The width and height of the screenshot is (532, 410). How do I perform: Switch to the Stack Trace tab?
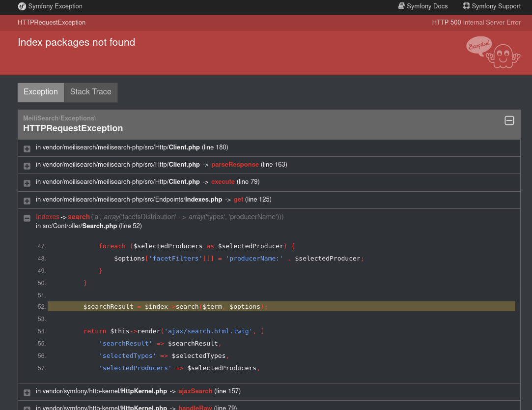click(x=90, y=92)
